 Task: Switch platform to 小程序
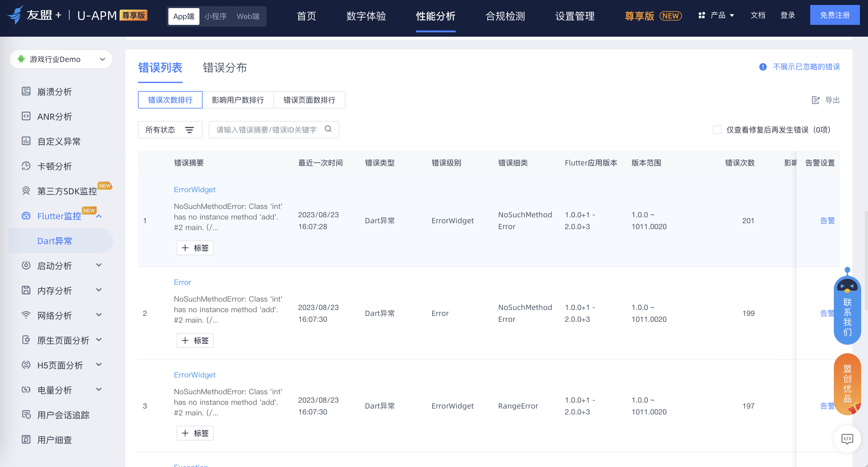pyautogui.click(x=215, y=16)
